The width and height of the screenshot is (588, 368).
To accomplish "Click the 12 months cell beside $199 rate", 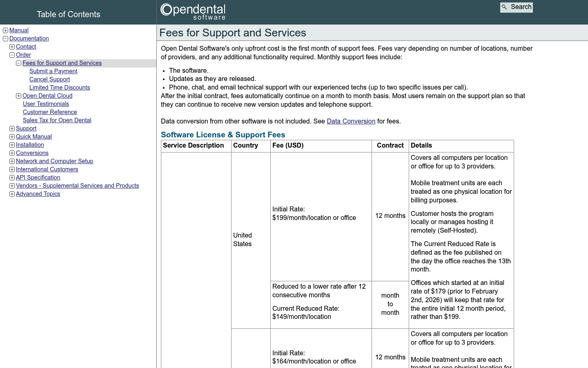I will click(x=390, y=216).
